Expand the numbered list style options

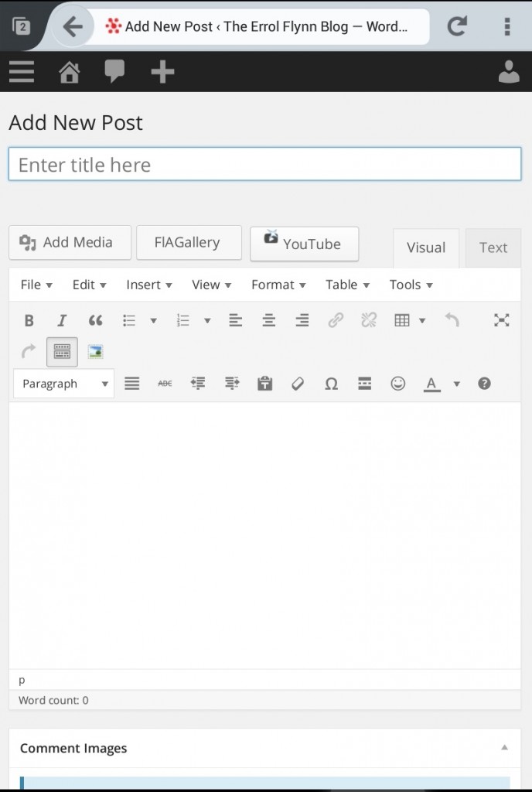coord(207,320)
